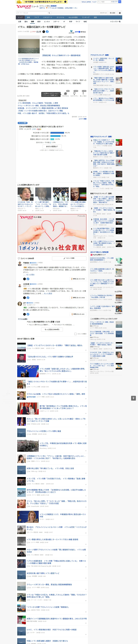Open the 購入履歴 link
Viewport: 138px width, 644px height.
point(112,13)
